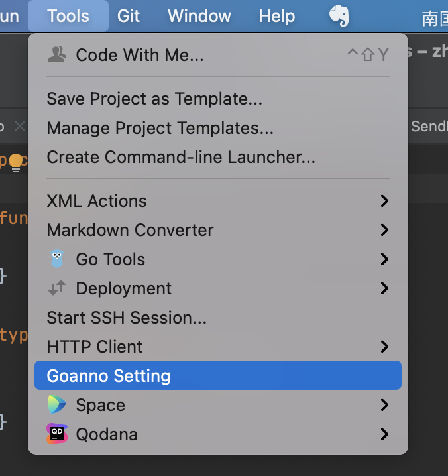Screen dimensions: 448x476
Task: Expand the Go Tools submenu arrow
Action: point(384,259)
